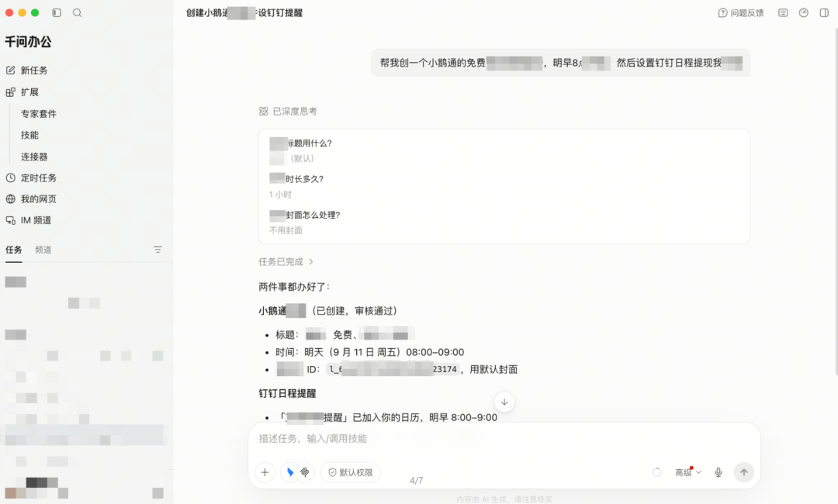The width and height of the screenshot is (838, 504).
Task: Open 技能 under extensions
Action: click(x=29, y=135)
